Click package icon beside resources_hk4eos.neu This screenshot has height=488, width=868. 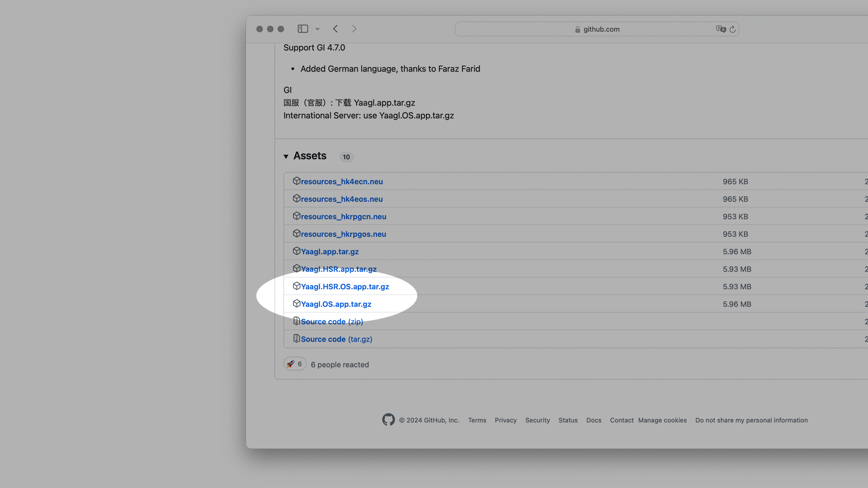click(x=297, y=198)
